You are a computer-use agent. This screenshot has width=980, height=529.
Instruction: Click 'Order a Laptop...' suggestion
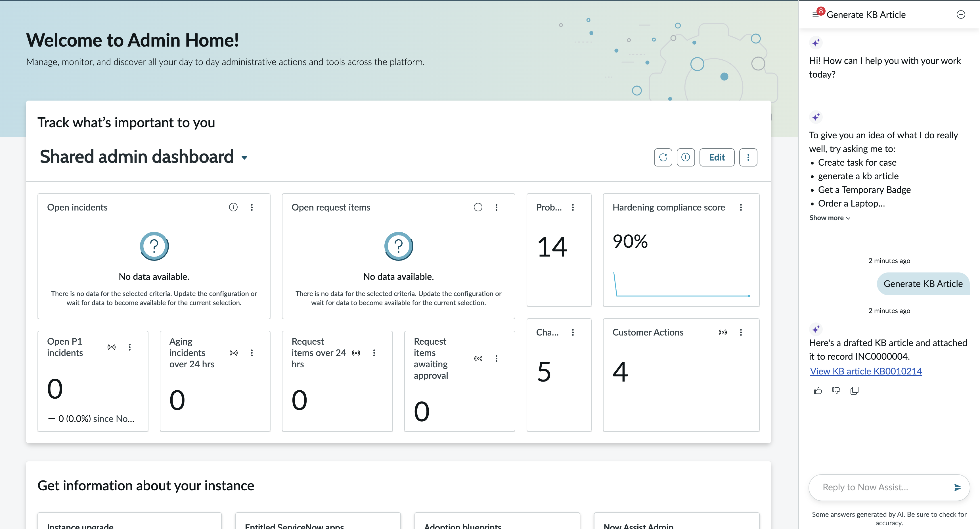click(x=851, y=203)
